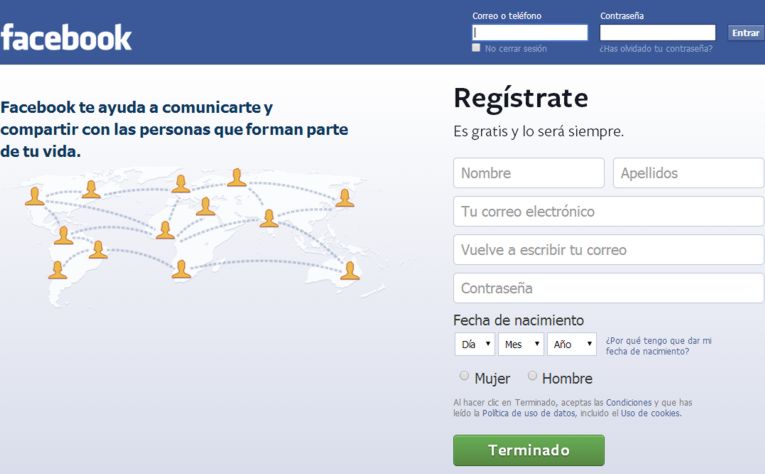Select the Mujer radio button

click(464, 375)
